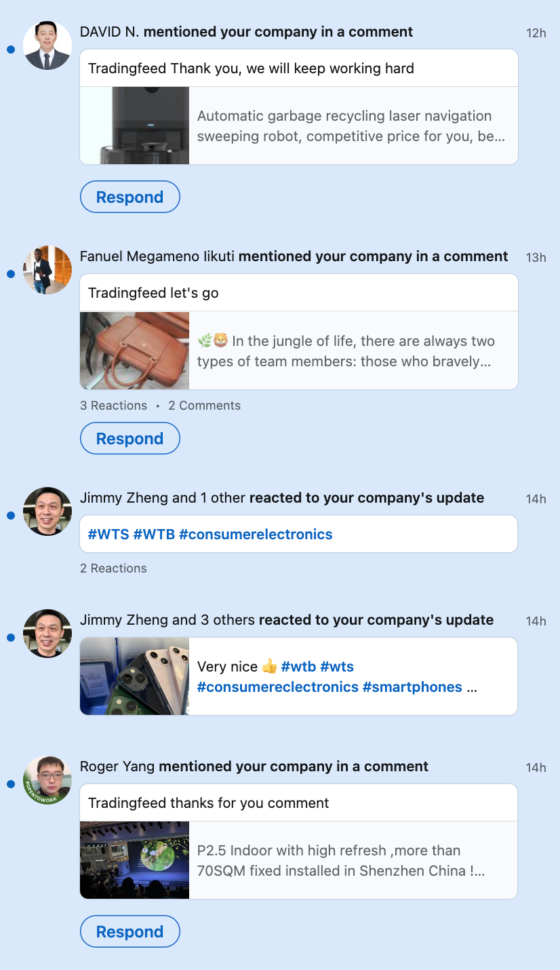View the 2 Comments link
The image size is (560, 970).
coord(204,406)
